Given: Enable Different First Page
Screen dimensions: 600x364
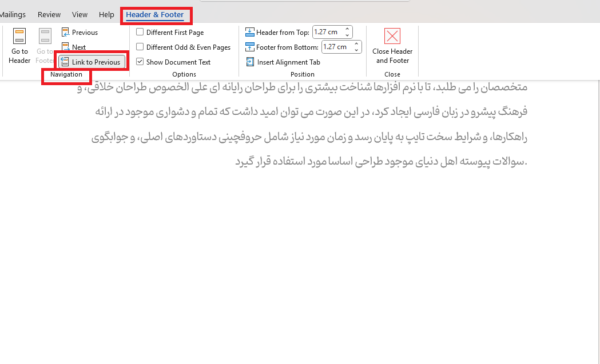Looking at the screenshot, I should [x=140, y=32].
